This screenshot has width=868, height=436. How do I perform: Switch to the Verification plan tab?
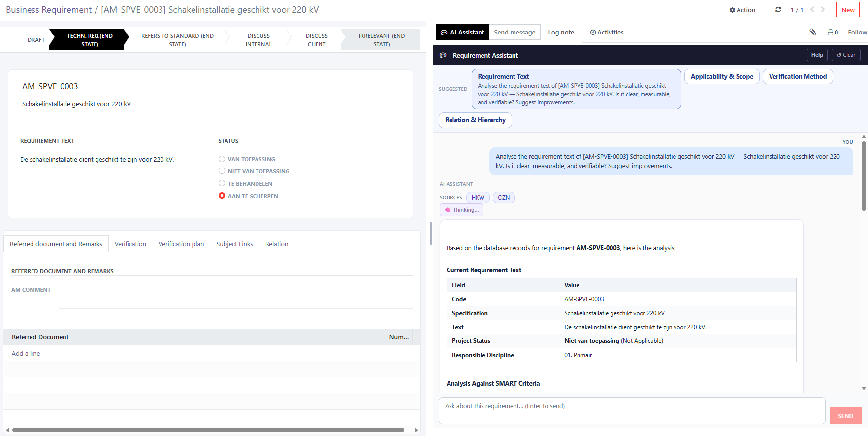pos(181,244)
